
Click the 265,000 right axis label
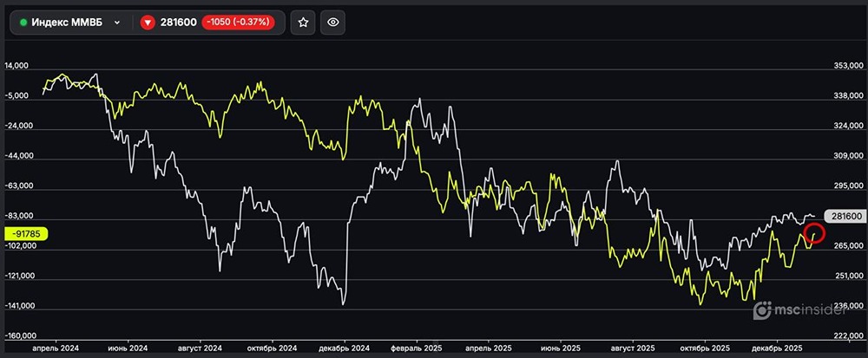[847, 246]
